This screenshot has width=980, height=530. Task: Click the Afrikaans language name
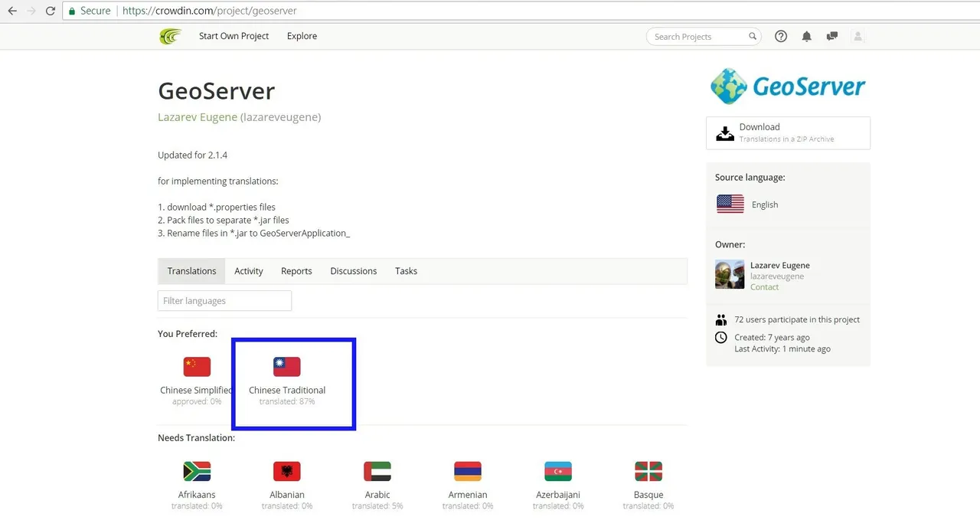tap(197, 495)
